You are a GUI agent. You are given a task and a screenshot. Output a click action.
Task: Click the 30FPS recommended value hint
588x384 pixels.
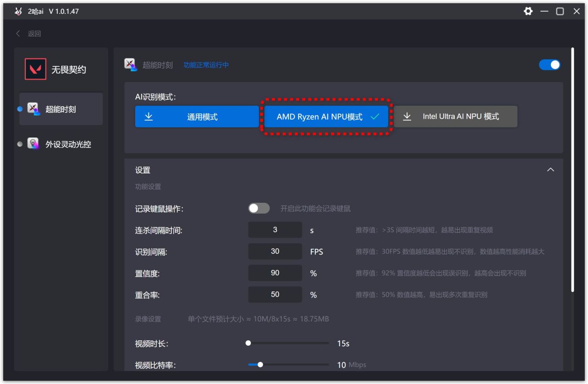click(450, 252)
